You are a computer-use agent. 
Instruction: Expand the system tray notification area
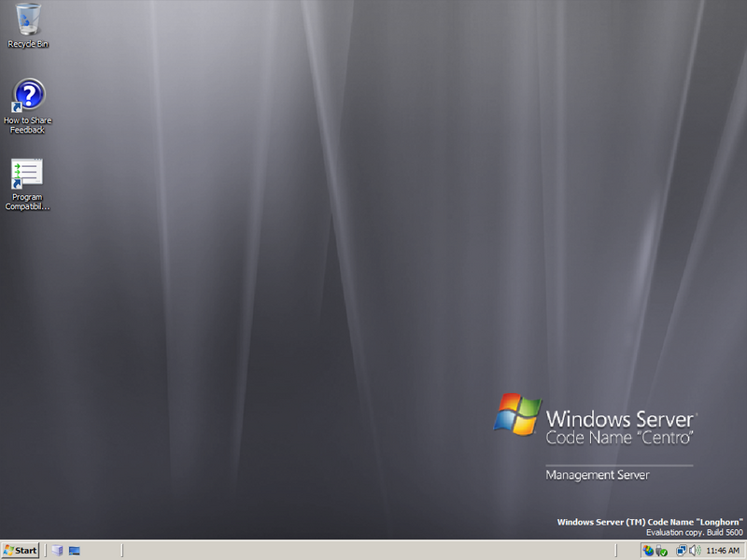(641, 550)
